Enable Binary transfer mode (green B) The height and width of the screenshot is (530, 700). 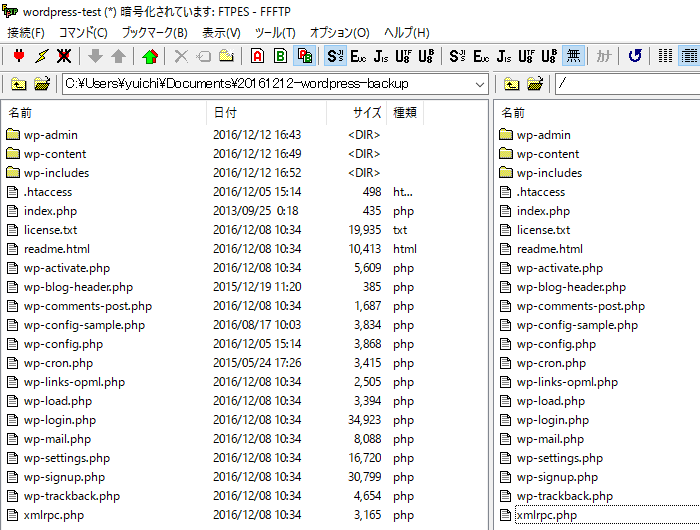pos(281,56)
